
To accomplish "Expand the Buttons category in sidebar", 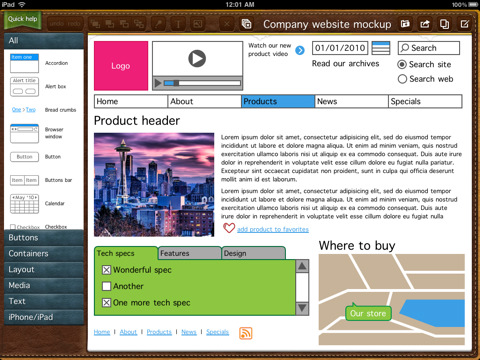I will point(44,238).
